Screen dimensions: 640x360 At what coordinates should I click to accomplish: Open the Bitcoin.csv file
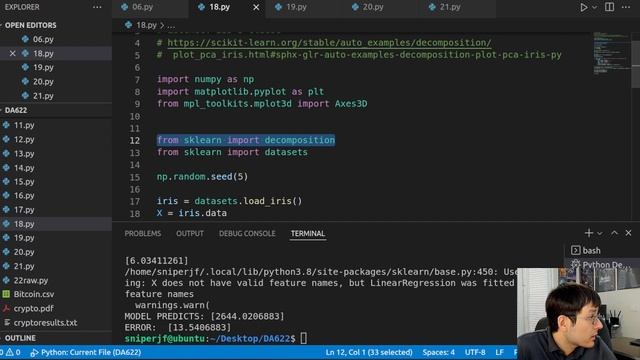[33, 294]
